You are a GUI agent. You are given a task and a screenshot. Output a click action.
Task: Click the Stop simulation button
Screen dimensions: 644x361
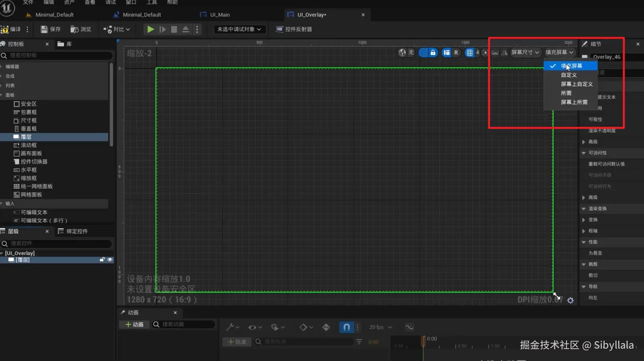(x=174, y=29)
